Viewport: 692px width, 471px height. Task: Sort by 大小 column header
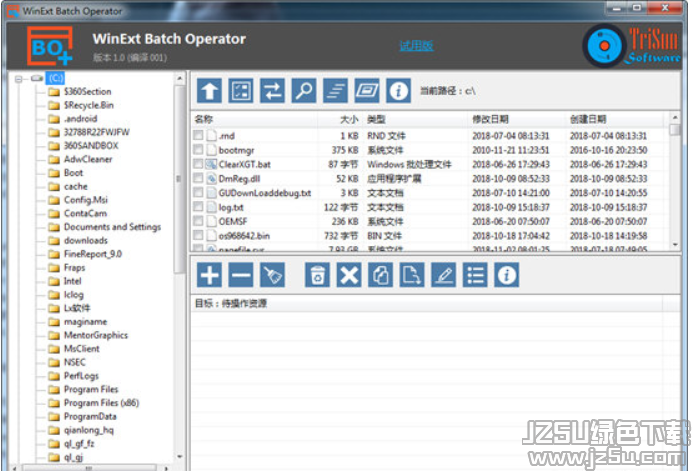349,119
